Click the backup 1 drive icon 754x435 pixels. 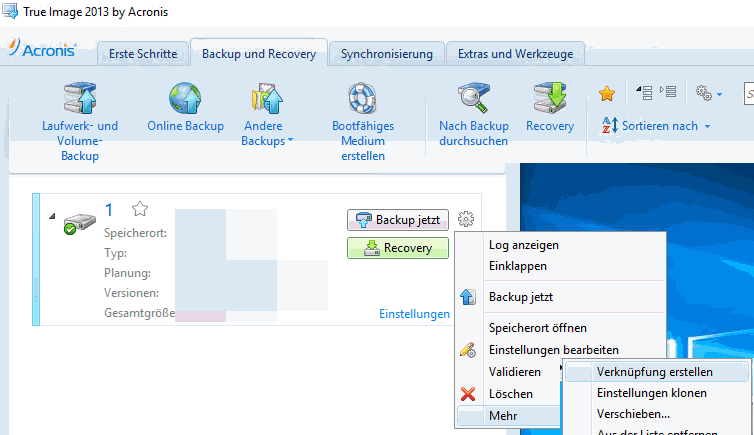click(79, 224)
